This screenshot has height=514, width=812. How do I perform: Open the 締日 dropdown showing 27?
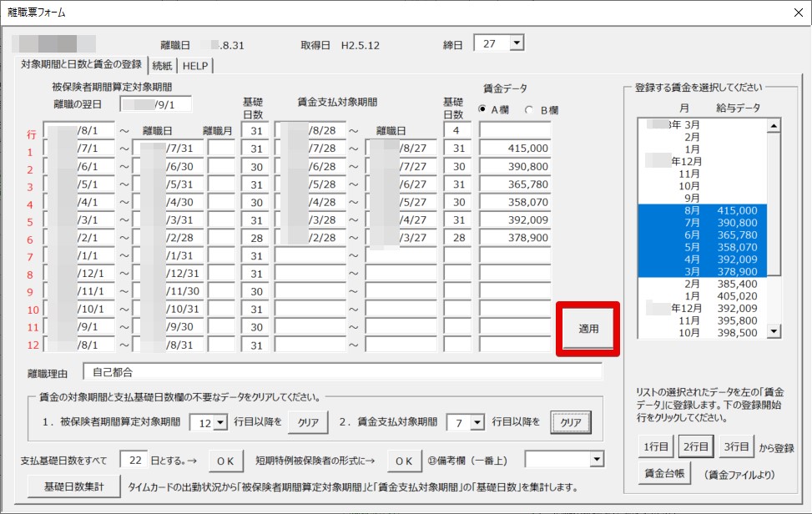click(x=517, y=43)
